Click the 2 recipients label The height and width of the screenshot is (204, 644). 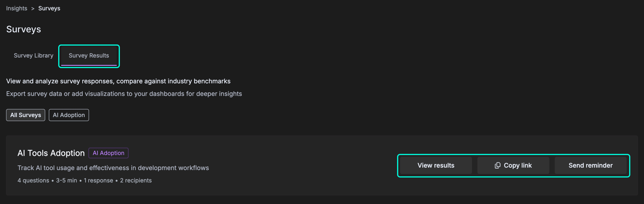click(136, 180)
